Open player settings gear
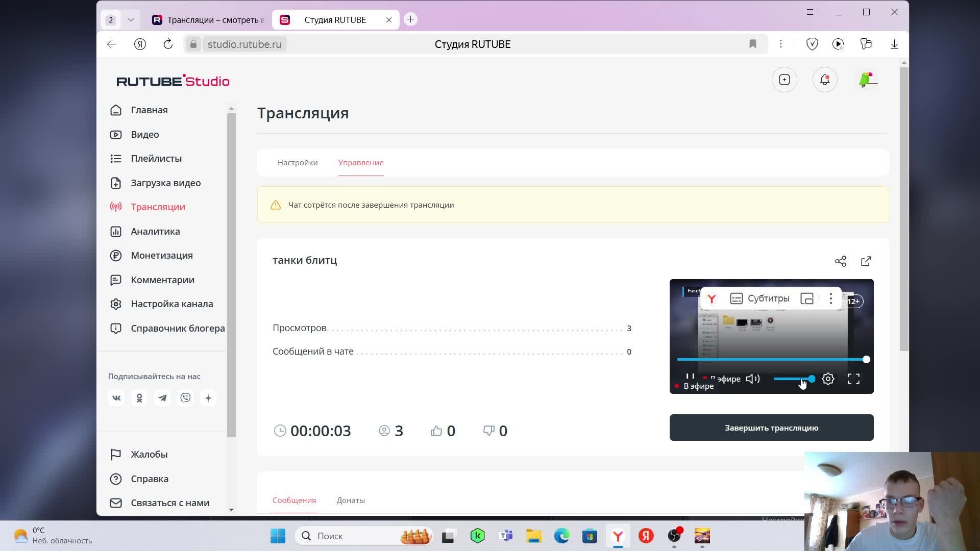980x551 pixels. pyautogui.click(x=828, y=379)
